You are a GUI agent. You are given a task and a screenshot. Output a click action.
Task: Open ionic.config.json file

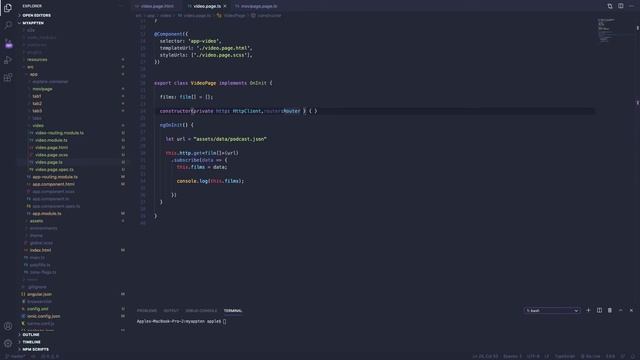click(44, 316)
